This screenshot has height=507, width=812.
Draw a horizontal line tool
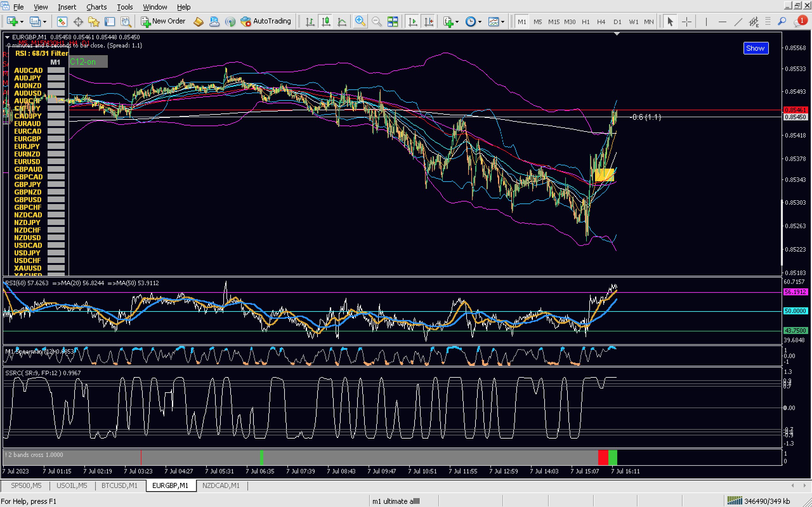coord(722,22)
